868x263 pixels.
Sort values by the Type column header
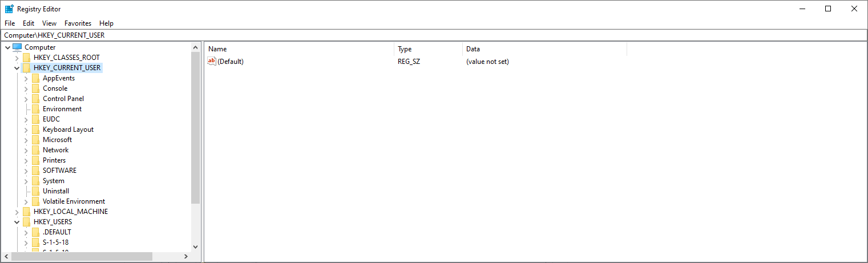click(x=428, y=49)
